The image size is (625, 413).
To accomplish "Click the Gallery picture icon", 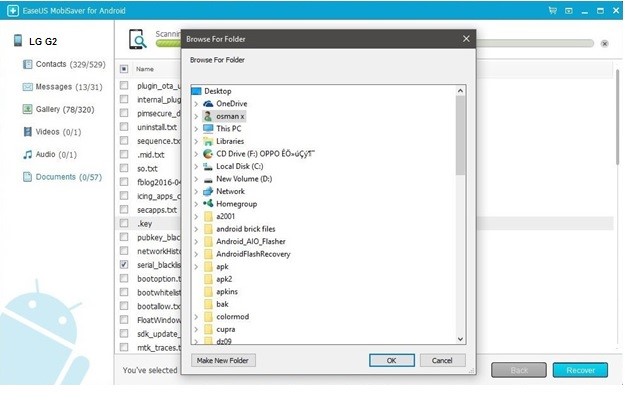I will (x=28, y=109).
